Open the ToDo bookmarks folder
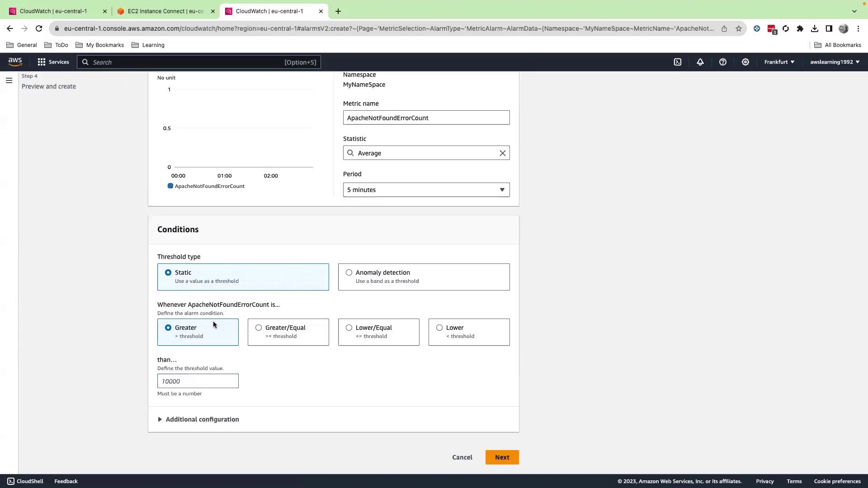Viewport: 868px width, 488px height. [56, 45]
